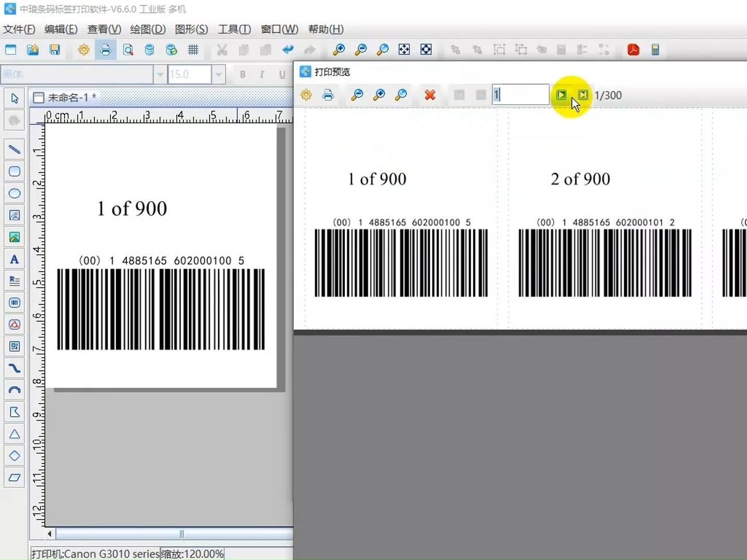This screenshot has height=560, width=747.
Task: Select the Rounded Rectangle tool
Action: click(15, 172)
